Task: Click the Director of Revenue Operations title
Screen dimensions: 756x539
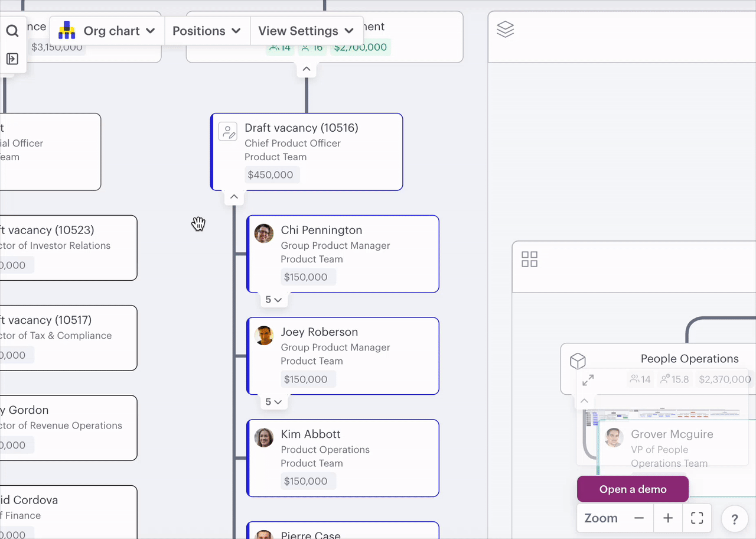Action: tap(61, 426)
